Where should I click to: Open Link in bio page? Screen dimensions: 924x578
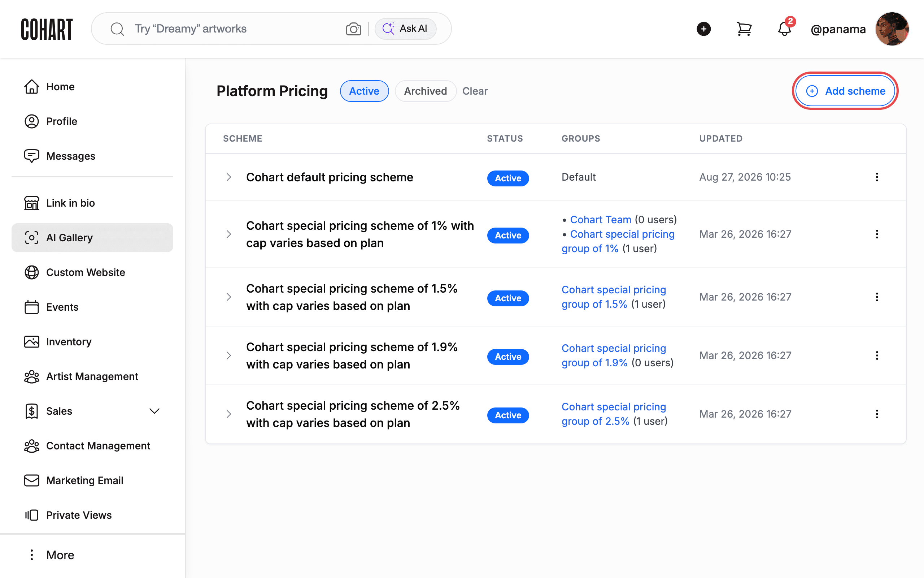click(x=92, y=203)
